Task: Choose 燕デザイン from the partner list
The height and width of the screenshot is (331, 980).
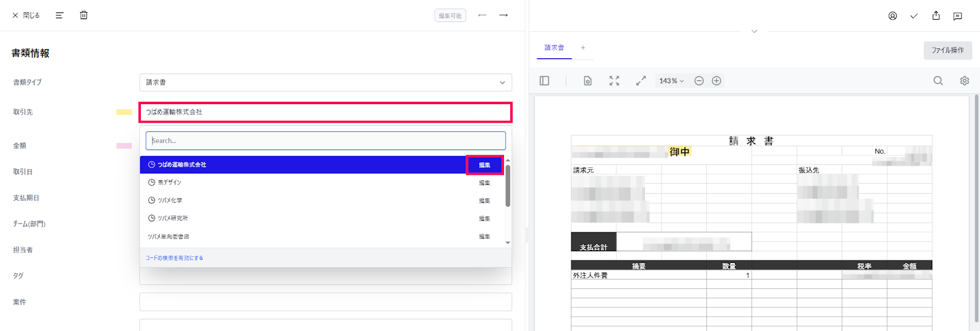Action: pyautogui.click(x=303, y=183)
